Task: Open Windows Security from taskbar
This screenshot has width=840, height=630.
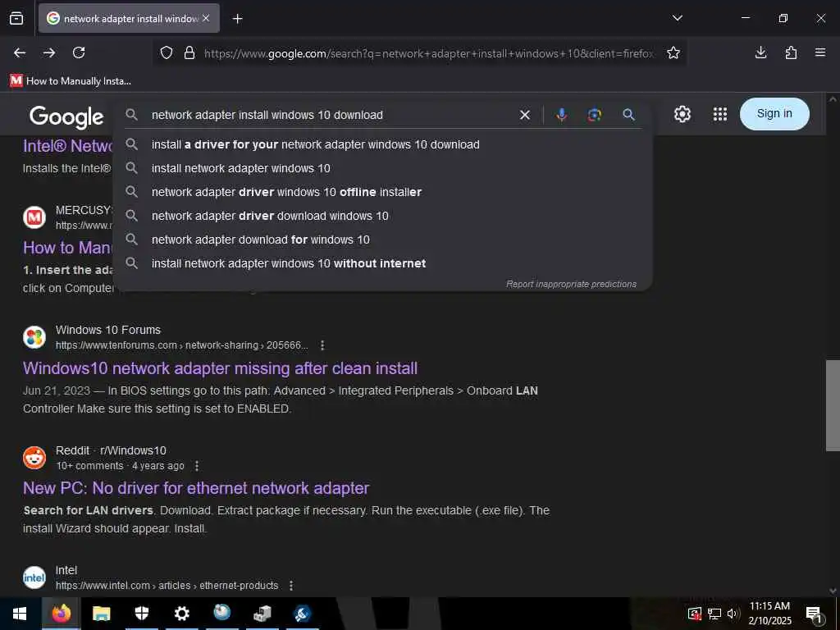Action: pyautogui.click(x=141, y=614)
